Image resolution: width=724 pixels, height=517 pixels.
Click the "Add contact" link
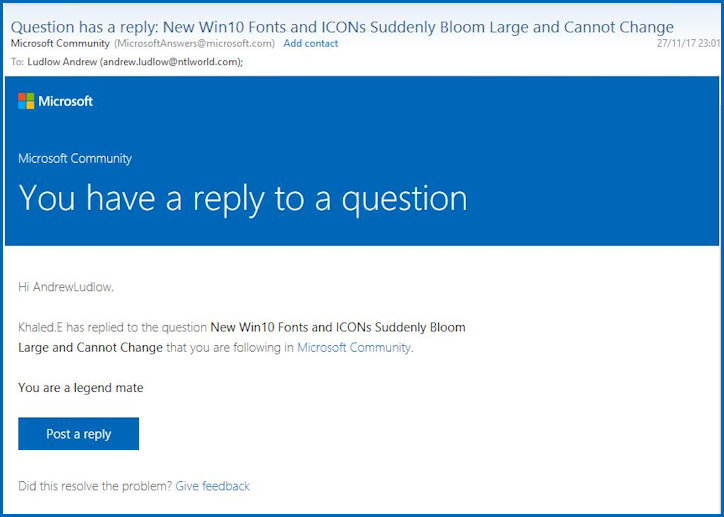[x=310, y=44]
